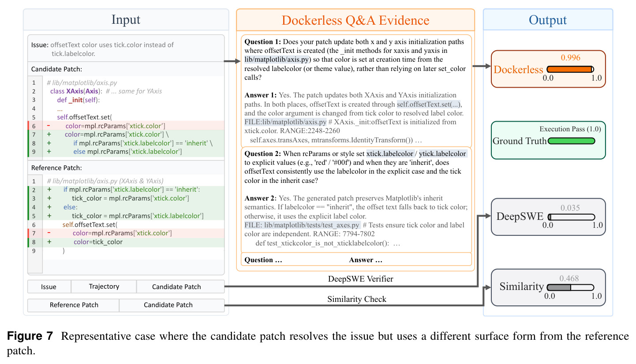Click the highlighted lib/matplotlib/axis.py in Question 1
Viewport: 636px width, 364px height.
pyautogui.click(x=277, y=59)
